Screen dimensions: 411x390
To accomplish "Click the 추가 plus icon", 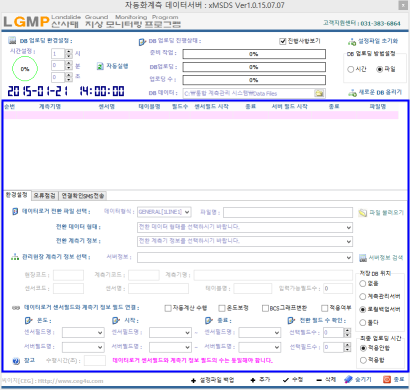I will pyautogui.click(x=253, y=380).
